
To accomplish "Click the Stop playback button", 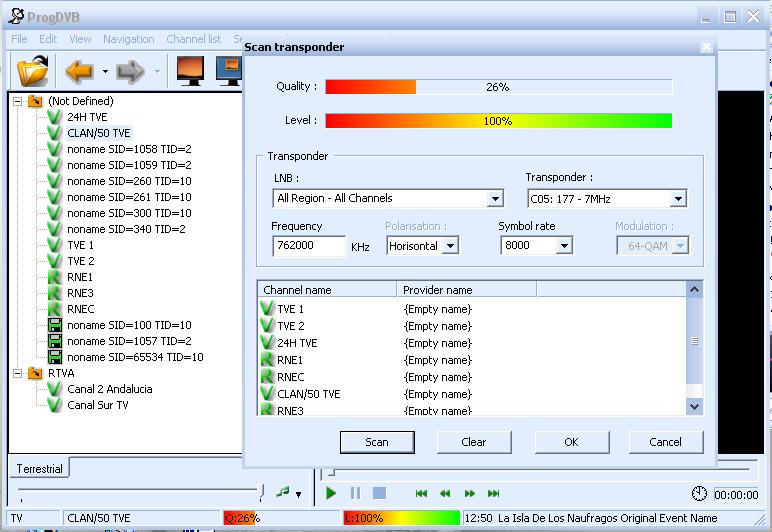I will coord(379,493).
